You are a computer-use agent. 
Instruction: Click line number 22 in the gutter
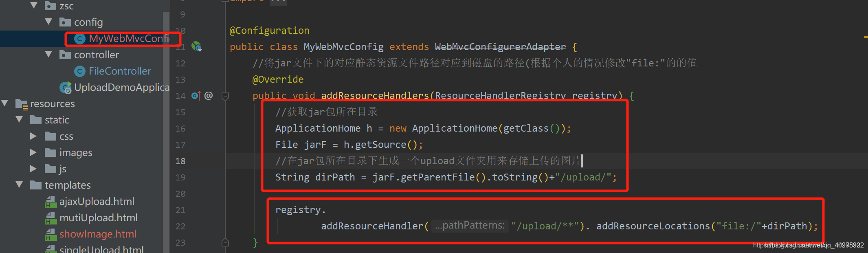[180, 226]
